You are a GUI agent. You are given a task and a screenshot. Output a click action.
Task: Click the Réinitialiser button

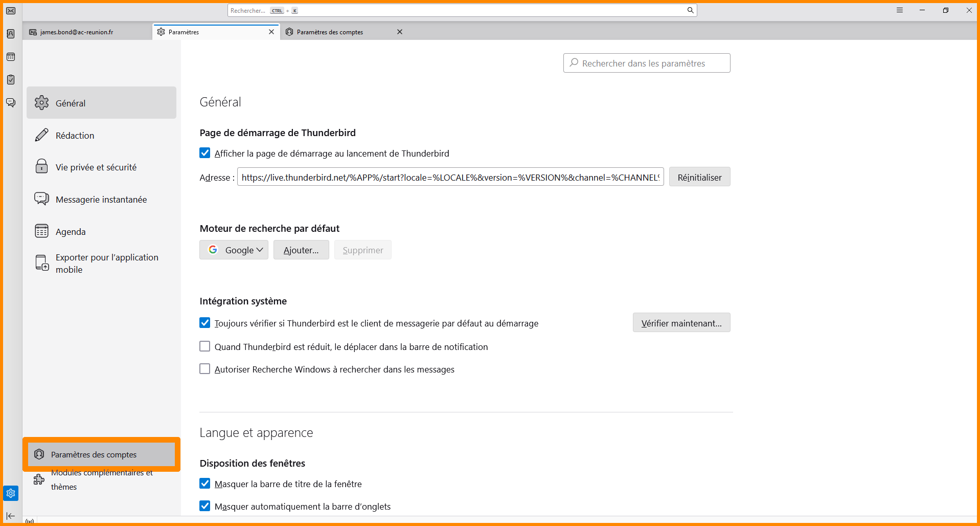(699, 177)
